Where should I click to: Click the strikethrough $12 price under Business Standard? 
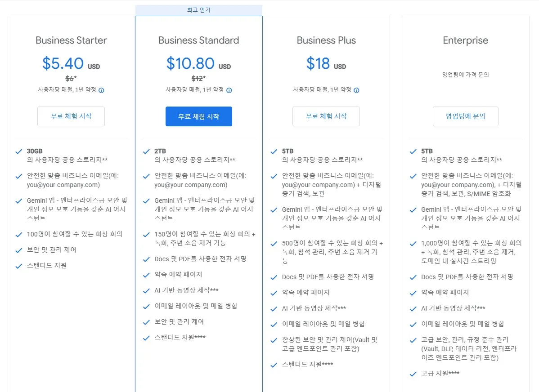point(198,78)
